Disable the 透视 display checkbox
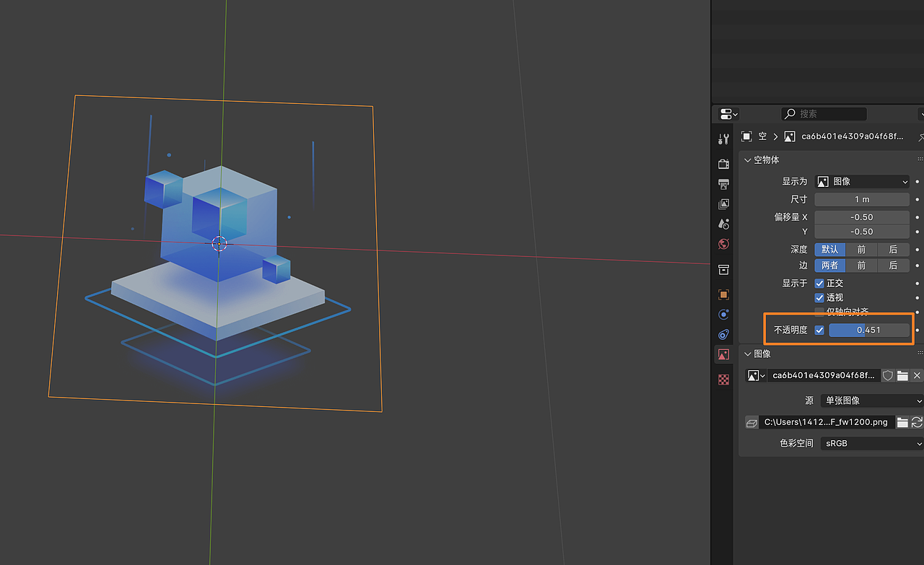The image size is (924, 565). tap(819, 297)
